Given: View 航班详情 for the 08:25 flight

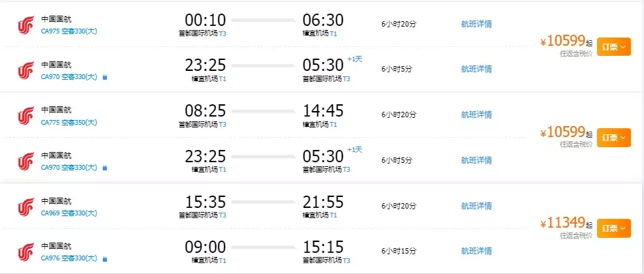Looking at the screenshot, I should [477, 115].
